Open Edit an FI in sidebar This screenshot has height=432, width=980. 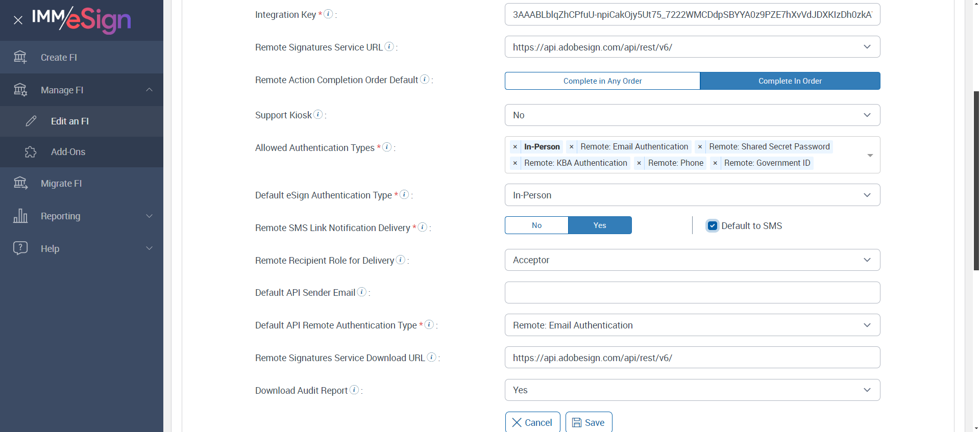click(x=82, y=121)
